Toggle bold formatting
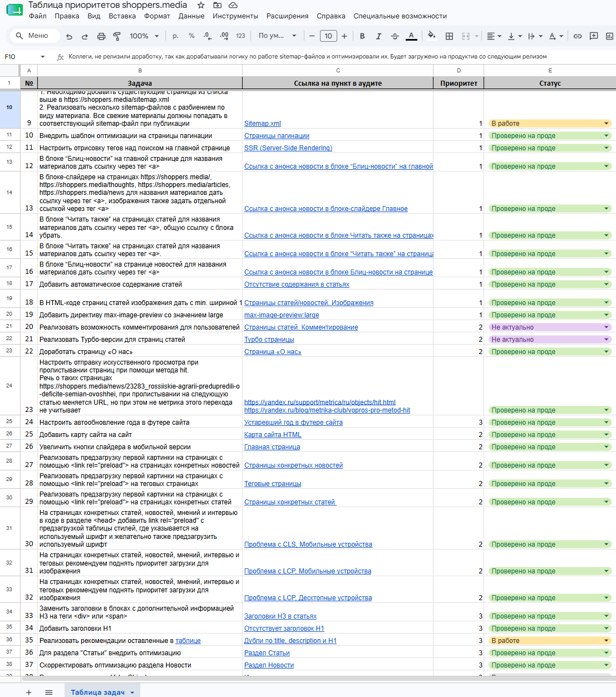Screen dimensions: 616x697 tap(362, 36)
